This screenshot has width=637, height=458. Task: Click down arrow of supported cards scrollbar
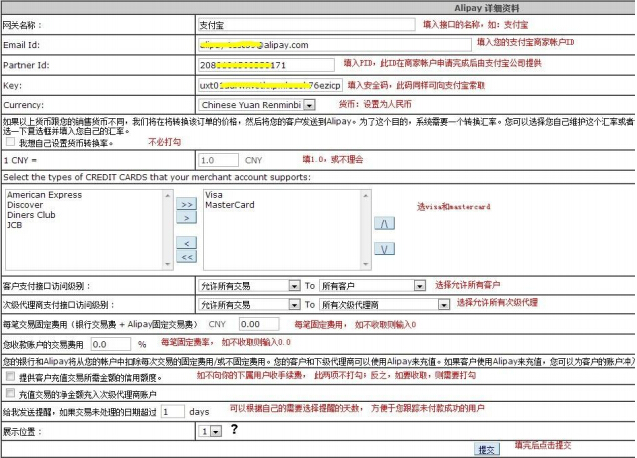point(366,264)
